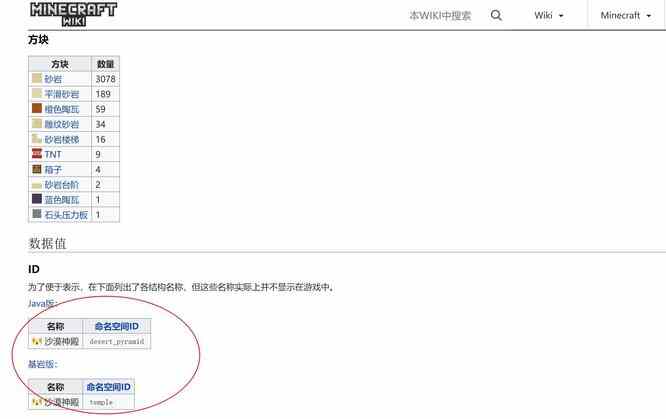Viewport: 666px width, 419px height.
Task: Follow the 雕纹砂岩 link
Action: tap(61, 124)
